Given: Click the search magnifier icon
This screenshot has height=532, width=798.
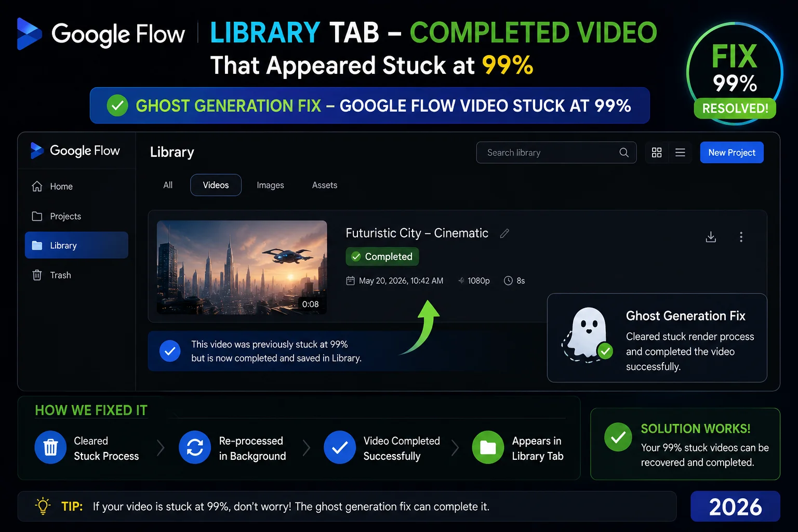Looking at the screenshot, I should (x=624, y=152).
